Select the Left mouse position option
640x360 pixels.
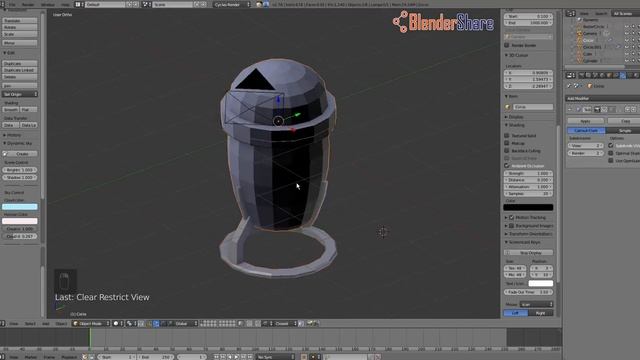516,313
